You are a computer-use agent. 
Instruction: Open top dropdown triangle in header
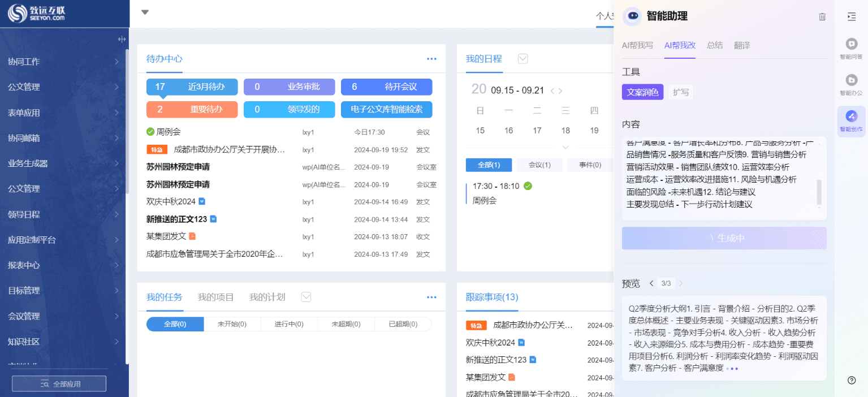(145, 12)
